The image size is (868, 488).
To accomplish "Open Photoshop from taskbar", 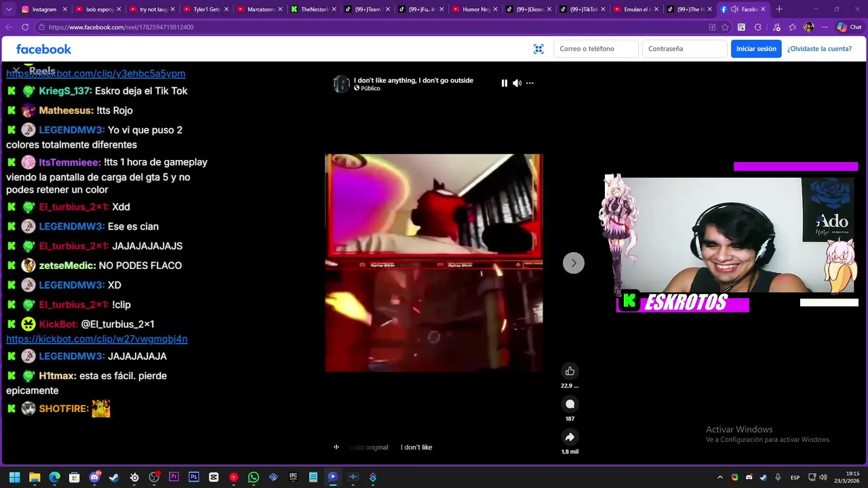I will [x=193, y=477].
